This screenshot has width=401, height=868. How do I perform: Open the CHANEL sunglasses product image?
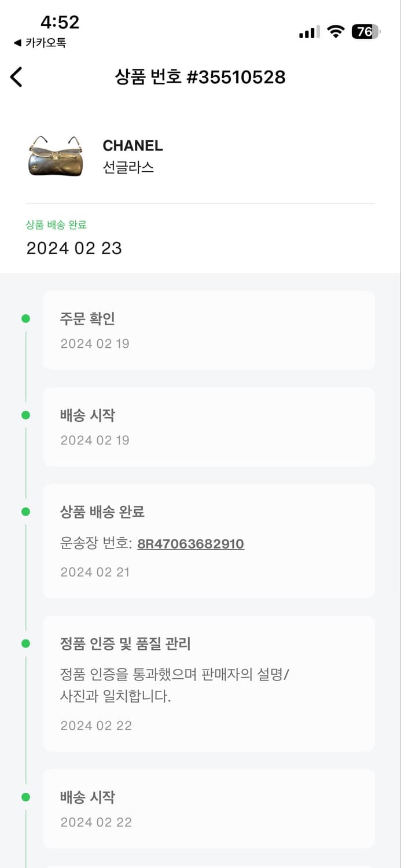tap(55, 153)
